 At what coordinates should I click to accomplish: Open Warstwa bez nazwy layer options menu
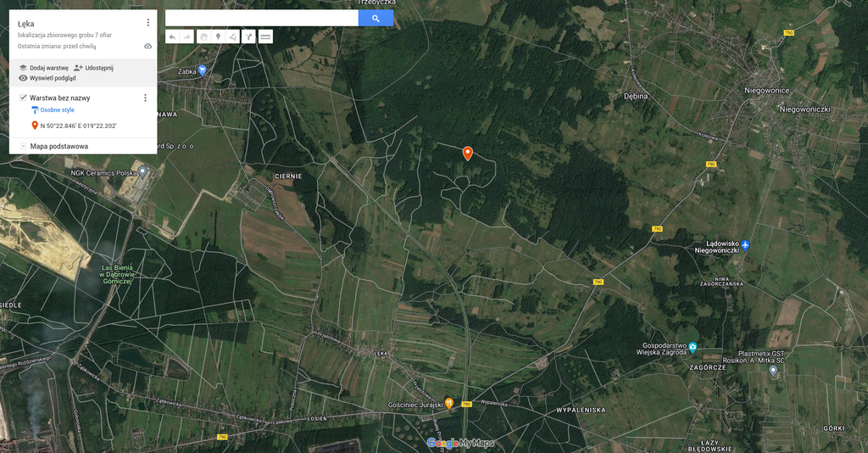(146, 98)
